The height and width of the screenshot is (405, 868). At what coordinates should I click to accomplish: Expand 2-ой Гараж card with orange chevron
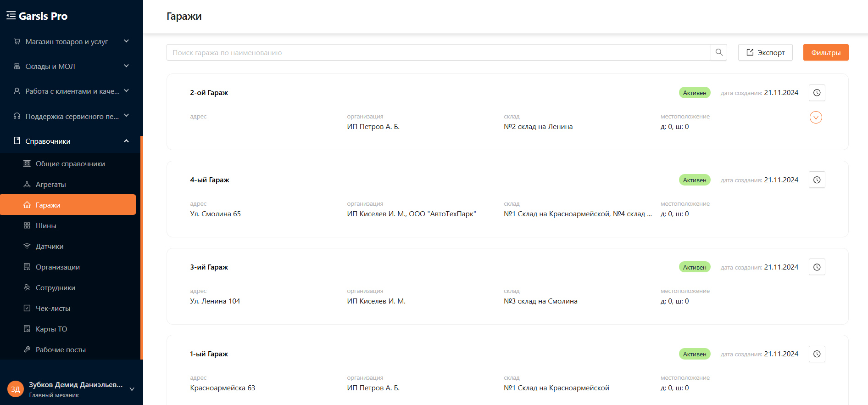click(x=816, y=118)
